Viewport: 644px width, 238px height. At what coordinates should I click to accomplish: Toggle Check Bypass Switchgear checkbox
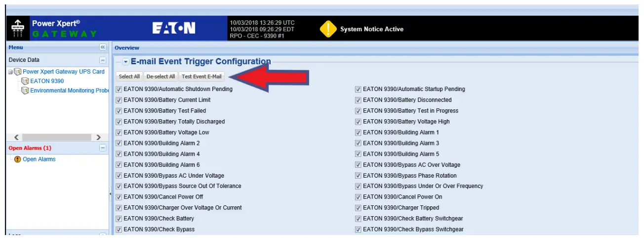click(358, 230)
